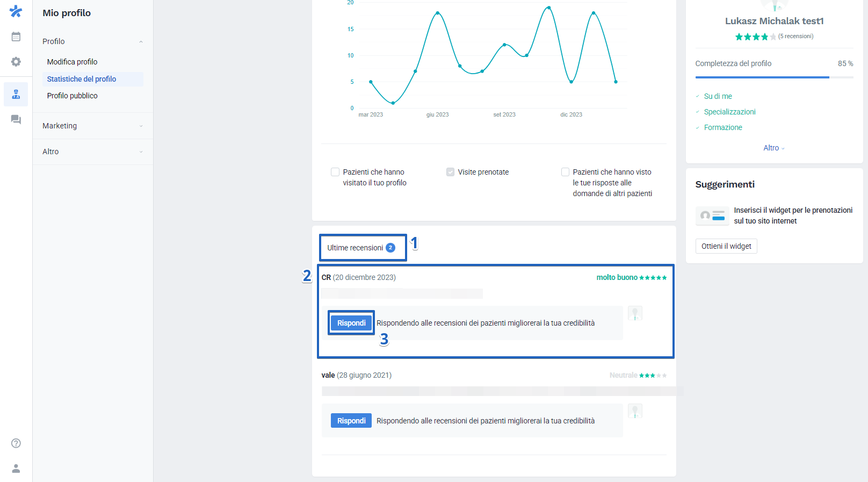Open the calendar from the sidebar
The width and height of the screenshot is (868, 482).
pyautogui.click(x=16, y=37)
